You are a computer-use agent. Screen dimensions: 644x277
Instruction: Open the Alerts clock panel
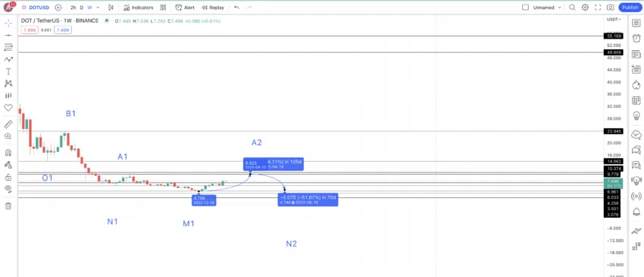(x=636, y=38)
